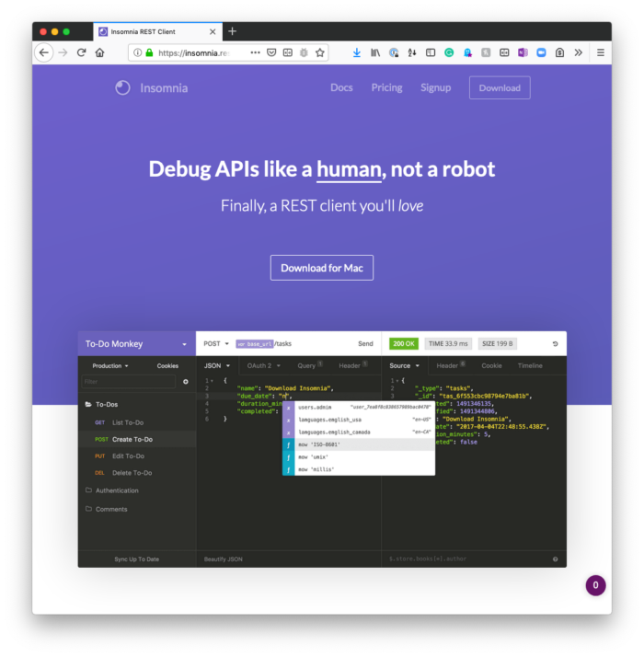The width and height of the screenshot is (644, 657).
Task: Open the Docs link
Action: [x=341, y=87]
